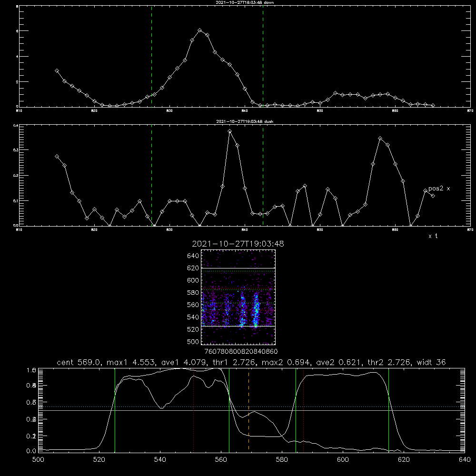476x476 pixels.
Task: Select the tallest peak diamond in the dusk plot
Action: point(230,131)
